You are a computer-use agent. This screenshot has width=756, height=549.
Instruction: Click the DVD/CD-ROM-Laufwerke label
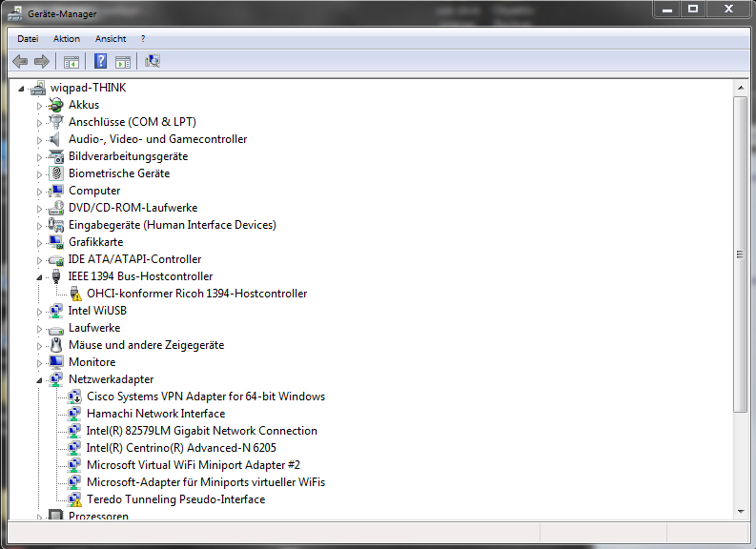coord(133,208)
